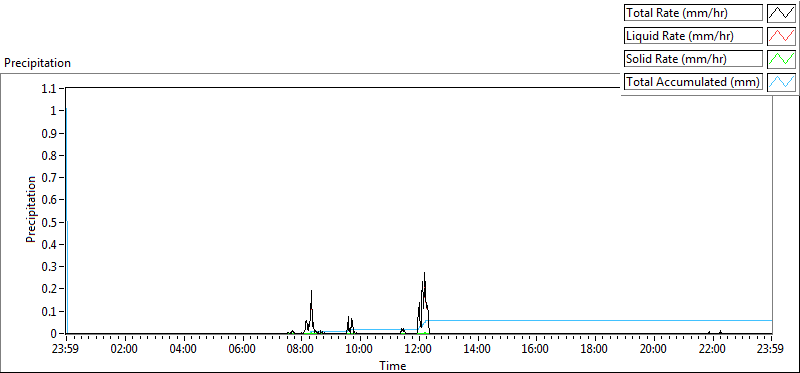800x373 pixels.
Task: Select the Solid Rate (mm/hr) legend label
Action: [x=693, y=59]
